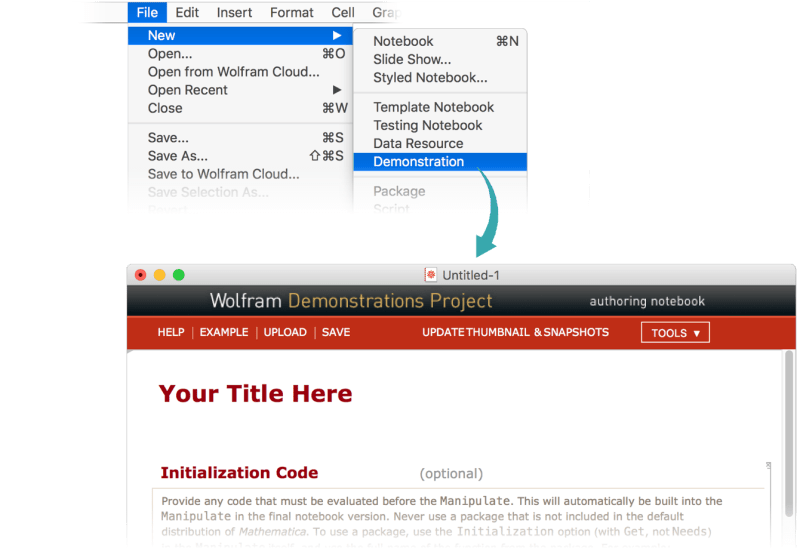Choose Save... in the File menu
The image size is (800, 548).
[240, 138]
